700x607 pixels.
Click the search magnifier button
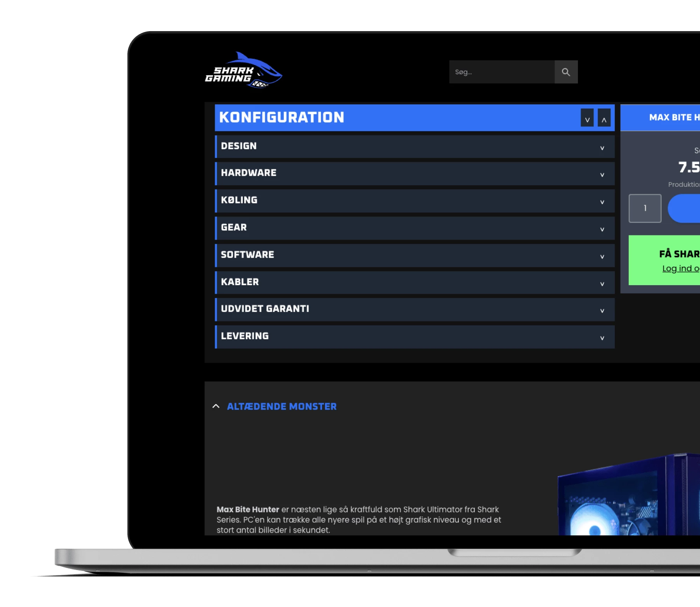coord(566,72)
